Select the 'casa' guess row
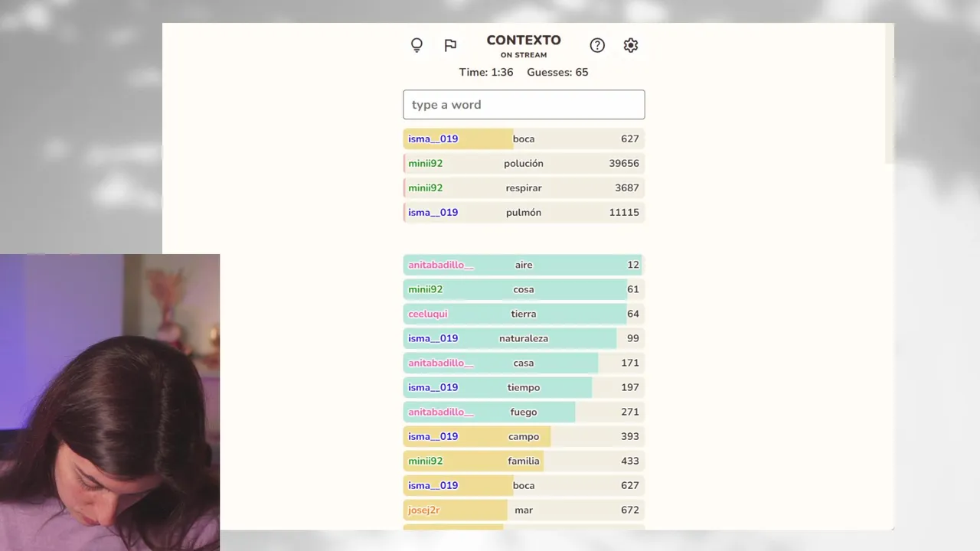980x551 pixels. 524,363
